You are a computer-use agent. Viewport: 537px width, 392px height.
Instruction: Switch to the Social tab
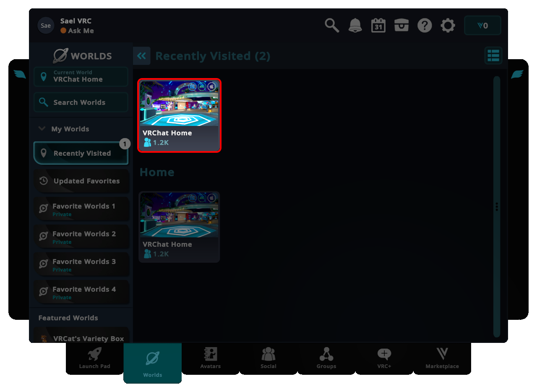[x=268, y=358]
